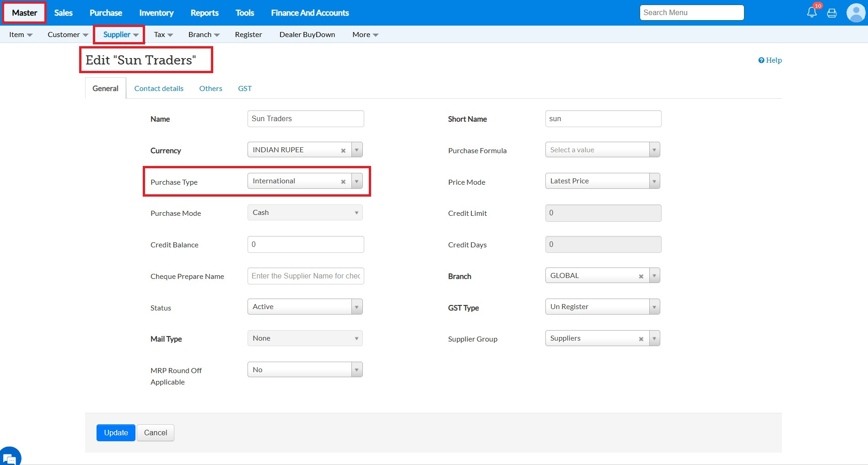Open the Purchase Formula dropdown

coord(602,150)
